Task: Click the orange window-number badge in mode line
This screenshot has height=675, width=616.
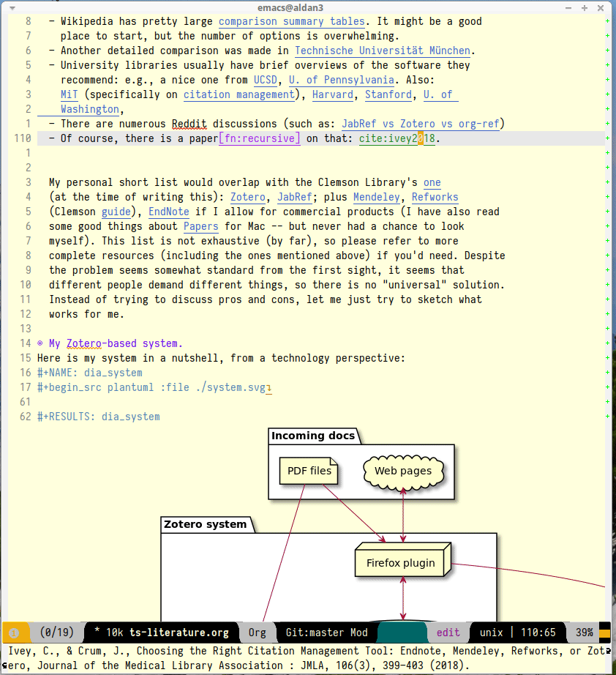Action: (x=14, y=633)
